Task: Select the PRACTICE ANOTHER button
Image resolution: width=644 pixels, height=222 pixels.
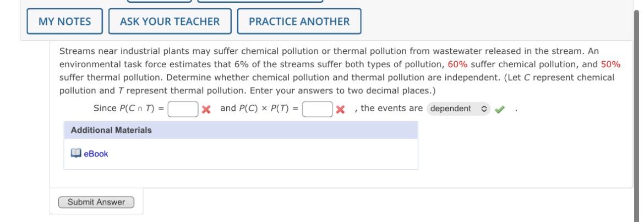Action: point(299,21)
